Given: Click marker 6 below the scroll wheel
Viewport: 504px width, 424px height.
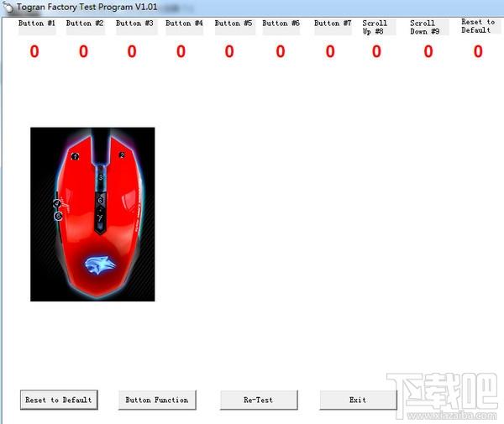Looking at the screenshot, I should click(100, 200).
